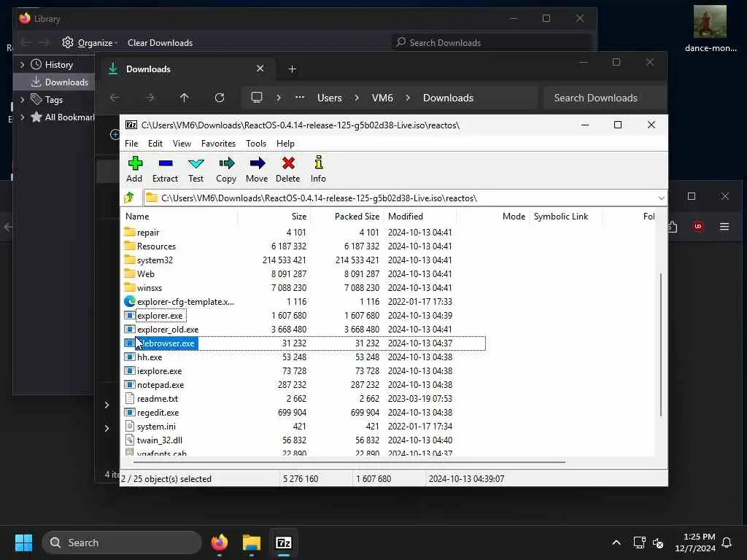Screen dimensions: 747x560
Task: Expand the History tree in Library
Action: (x=22, y=64)
